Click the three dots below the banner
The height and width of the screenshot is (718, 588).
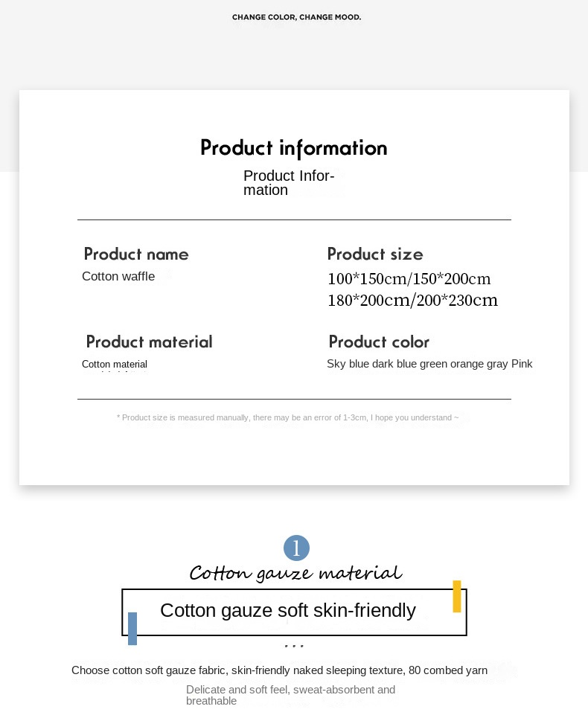point(294,646)
